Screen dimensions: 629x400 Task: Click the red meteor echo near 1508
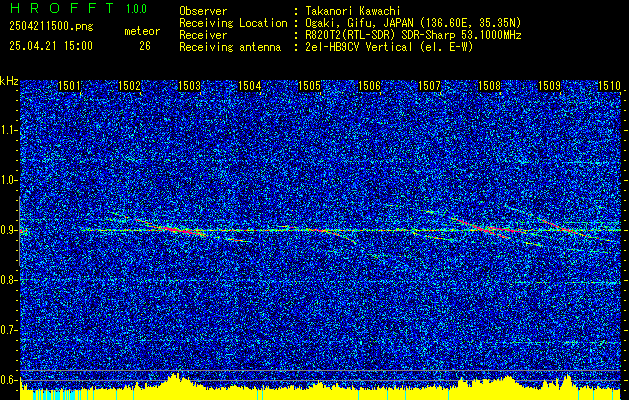click(487, 228)
